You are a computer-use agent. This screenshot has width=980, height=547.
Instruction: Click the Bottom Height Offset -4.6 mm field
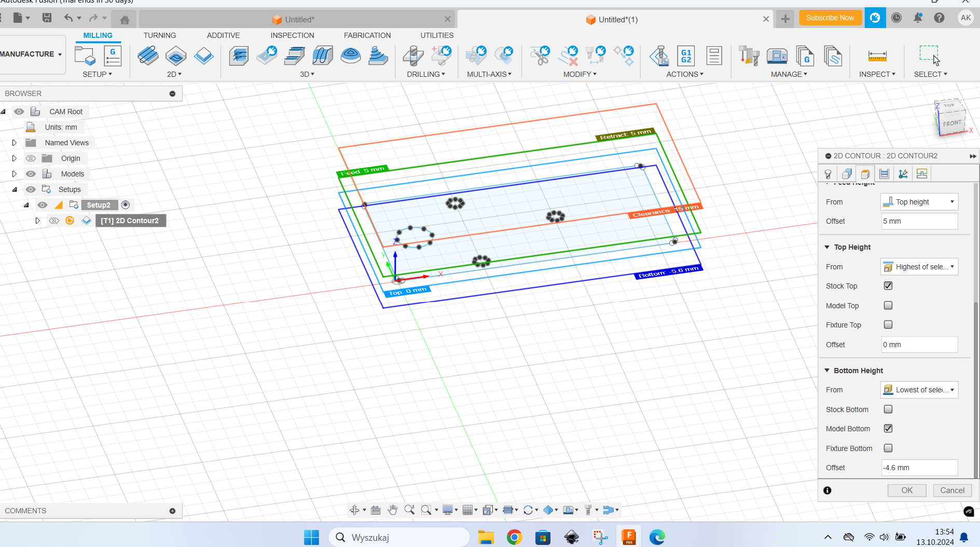919,468
